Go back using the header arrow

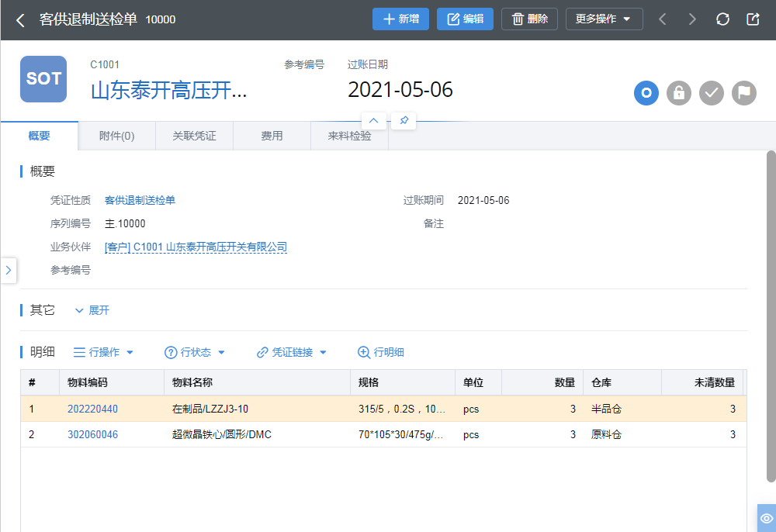click(20, 20)
